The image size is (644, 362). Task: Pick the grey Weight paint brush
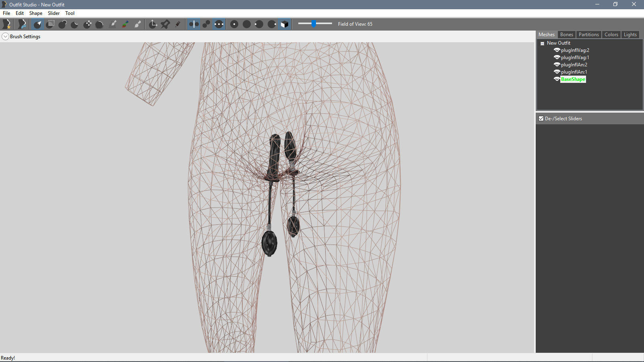[x=113, y=24]
